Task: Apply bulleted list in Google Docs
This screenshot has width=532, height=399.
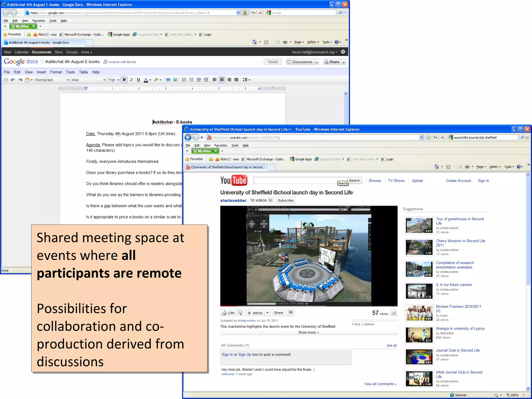Action: click(191, 80)
